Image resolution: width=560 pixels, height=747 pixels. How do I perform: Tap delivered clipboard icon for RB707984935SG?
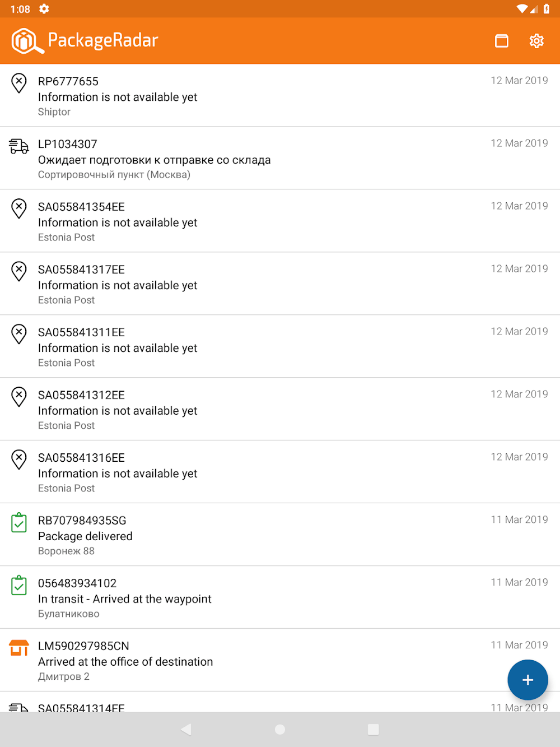(x=19, y=523)
